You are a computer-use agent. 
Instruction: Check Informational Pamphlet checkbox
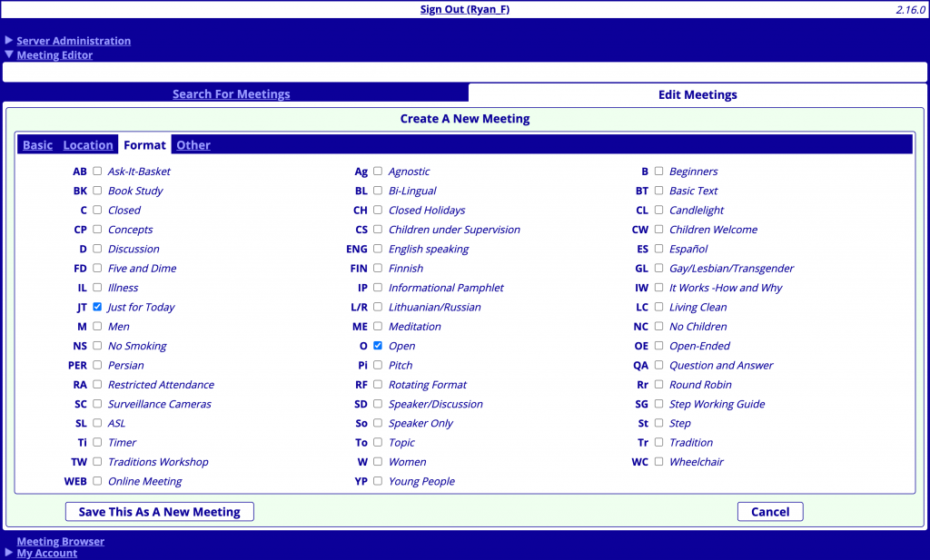click(378, 288)
